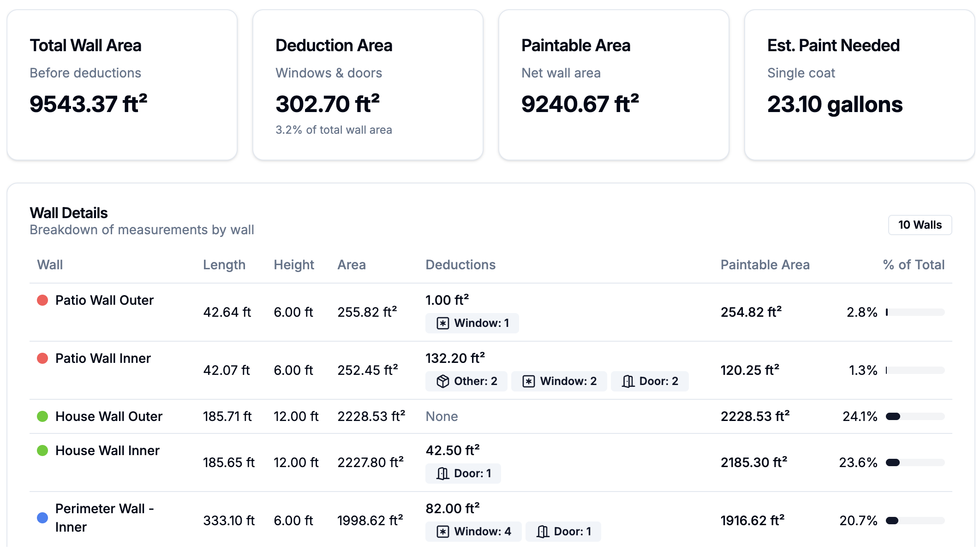
Task: Click the % of Total column header
Action: pos(913,265)
